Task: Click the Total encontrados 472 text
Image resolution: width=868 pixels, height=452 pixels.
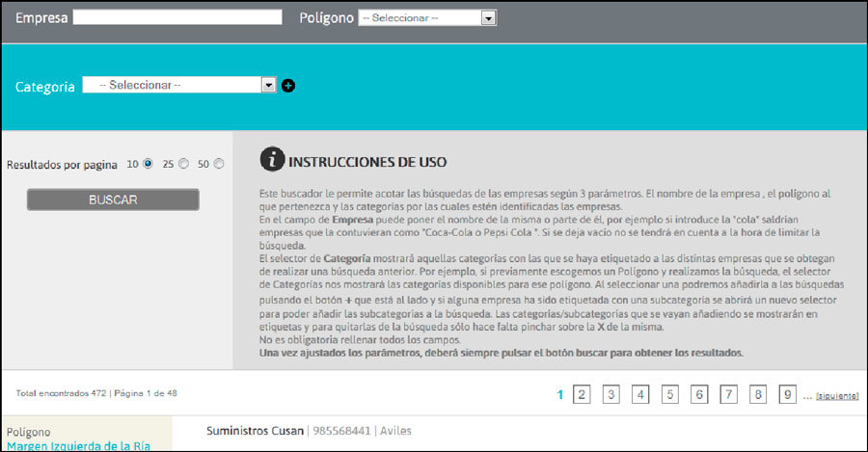Action: [x=61, y=393]
